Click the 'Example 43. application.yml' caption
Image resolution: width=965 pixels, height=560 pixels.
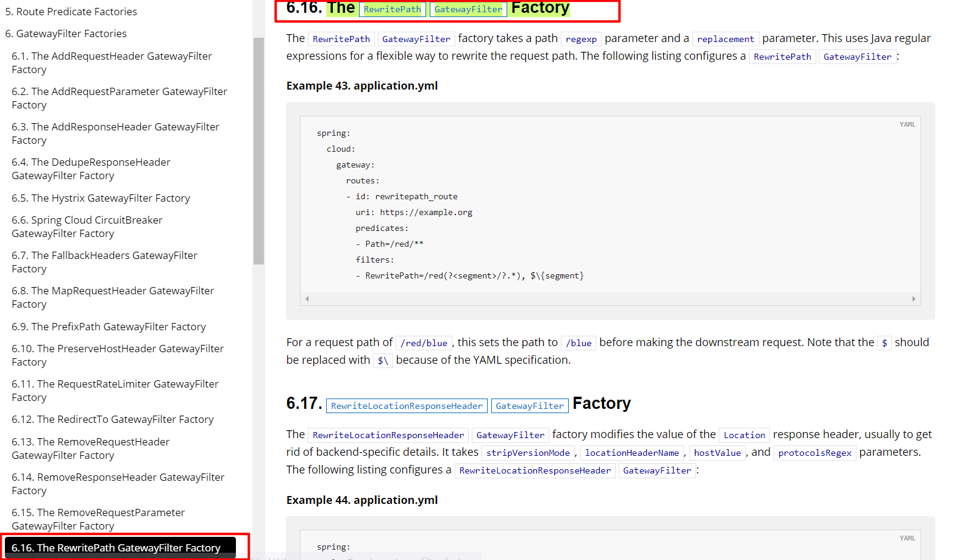(x=362, y=86)
